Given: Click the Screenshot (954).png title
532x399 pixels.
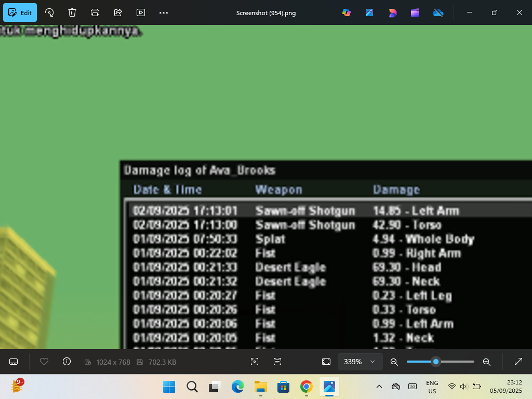Looking at the screenshot, I should tap(266, 13).
